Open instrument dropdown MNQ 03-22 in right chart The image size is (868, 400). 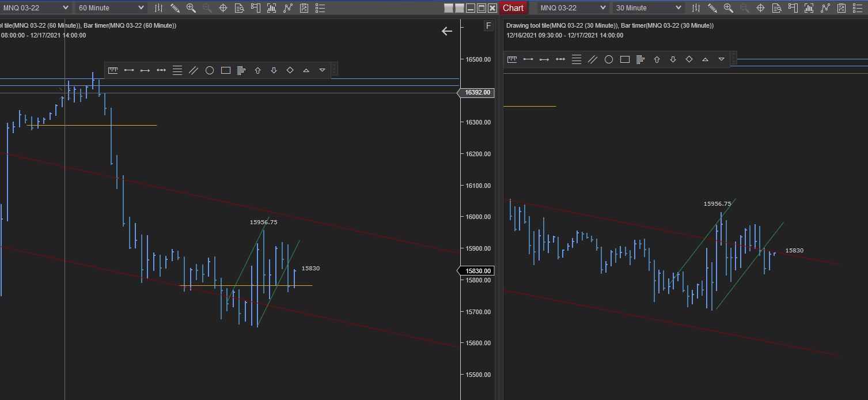pyautogui.click(x=573, y=8)
